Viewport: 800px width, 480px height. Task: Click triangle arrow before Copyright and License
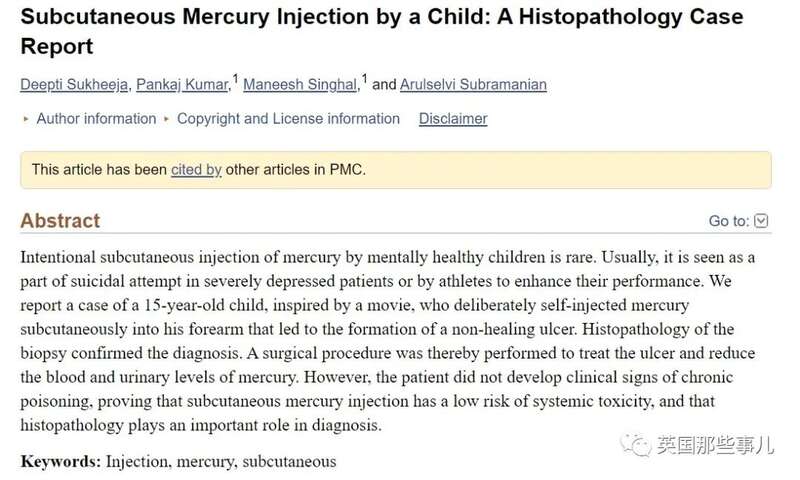[166, 119]
